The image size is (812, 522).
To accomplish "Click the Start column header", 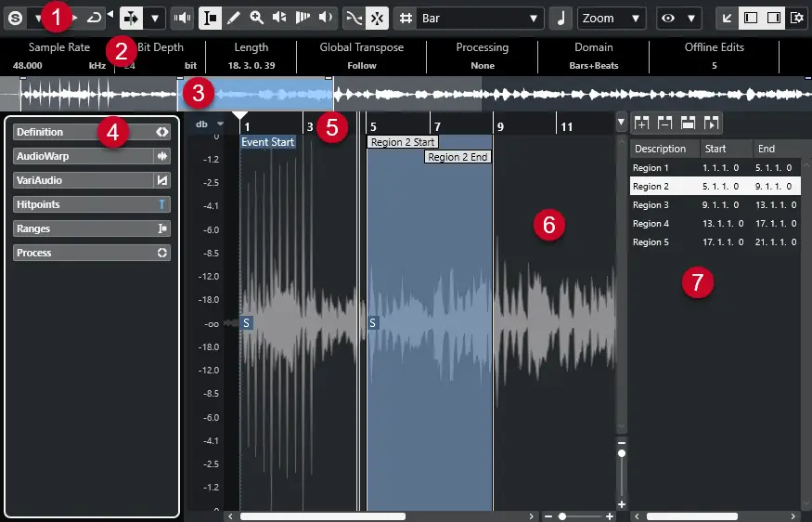I will 726,149.
